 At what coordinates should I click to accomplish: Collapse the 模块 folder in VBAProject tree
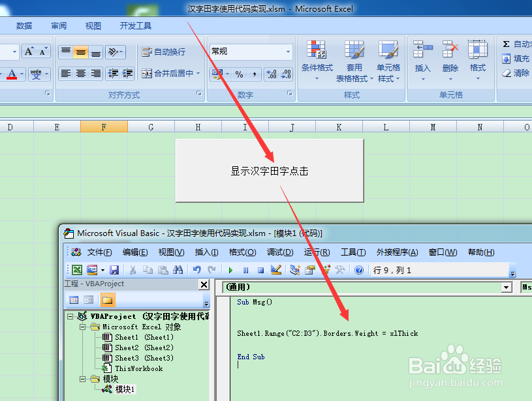tap(81, 378)
